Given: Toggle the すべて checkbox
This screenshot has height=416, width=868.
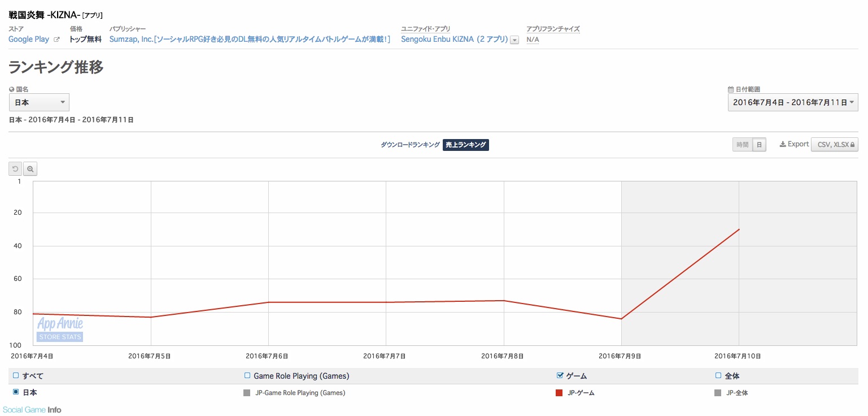Looking at the screenshot, I should coord(16,375).
